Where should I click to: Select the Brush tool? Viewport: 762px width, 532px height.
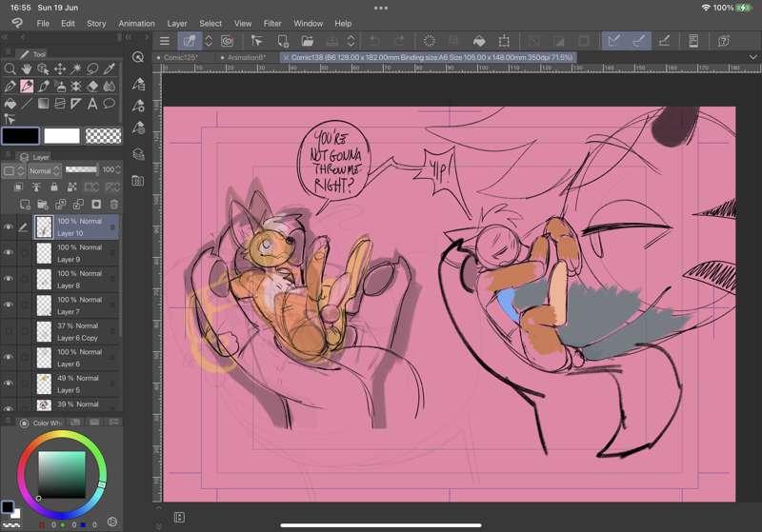(x=43, y=86)
